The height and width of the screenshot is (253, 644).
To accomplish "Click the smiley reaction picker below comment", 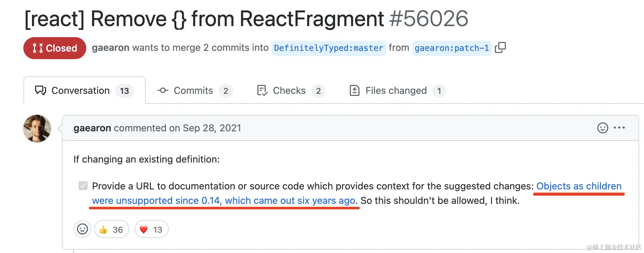I will pos(82,229).
